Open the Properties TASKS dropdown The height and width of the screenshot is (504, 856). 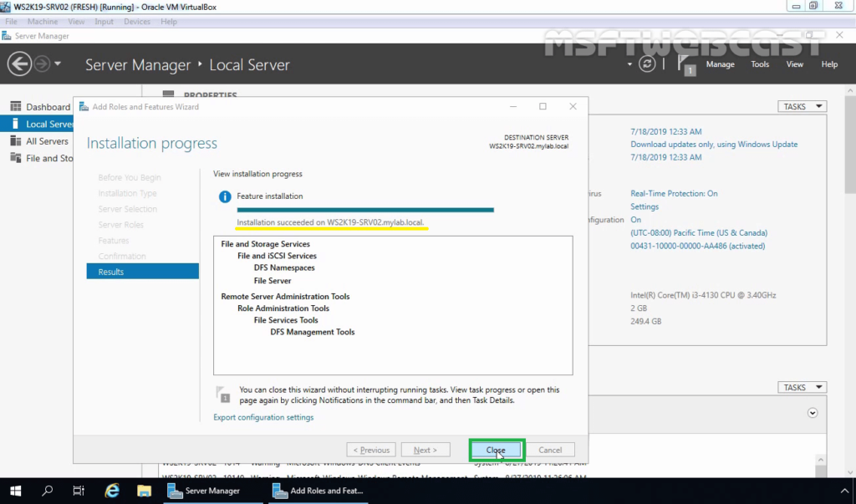click(802, 106)
